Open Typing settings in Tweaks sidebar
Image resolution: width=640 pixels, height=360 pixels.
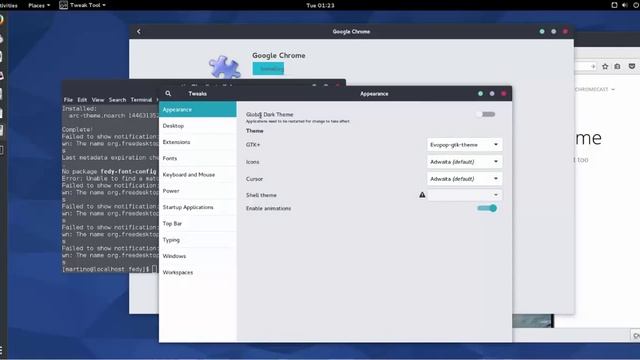(x=198, y=240)
